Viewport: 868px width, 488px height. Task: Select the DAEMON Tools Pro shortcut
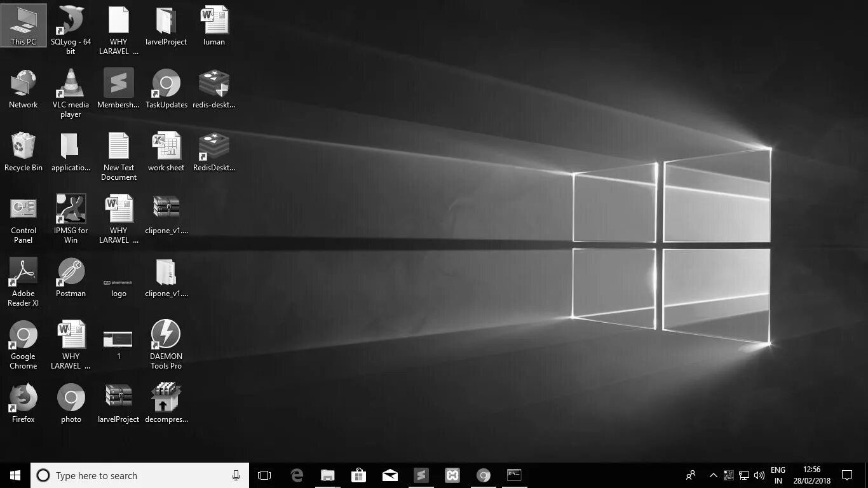pos(166,344)
